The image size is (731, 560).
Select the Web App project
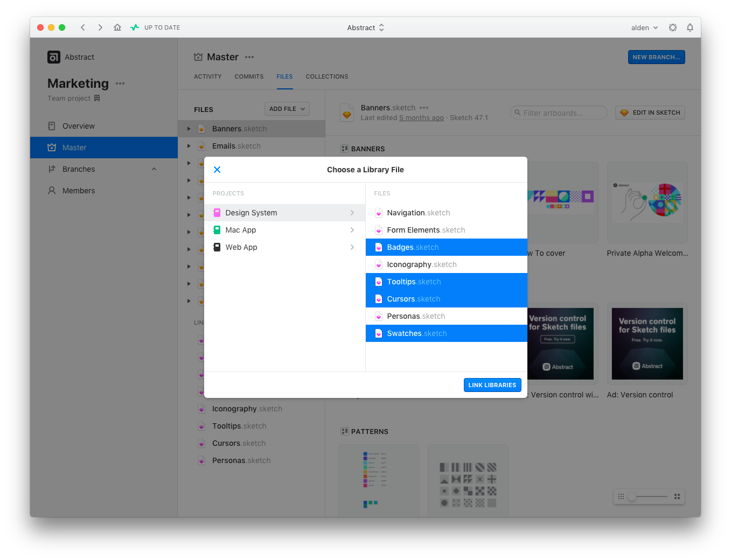(x=284, y=247)
